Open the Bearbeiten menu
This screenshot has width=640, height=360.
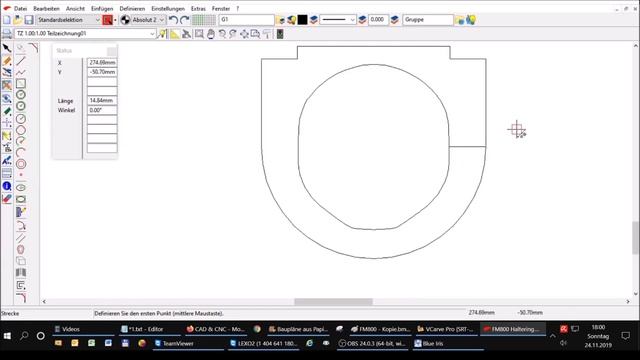[46, 9]
